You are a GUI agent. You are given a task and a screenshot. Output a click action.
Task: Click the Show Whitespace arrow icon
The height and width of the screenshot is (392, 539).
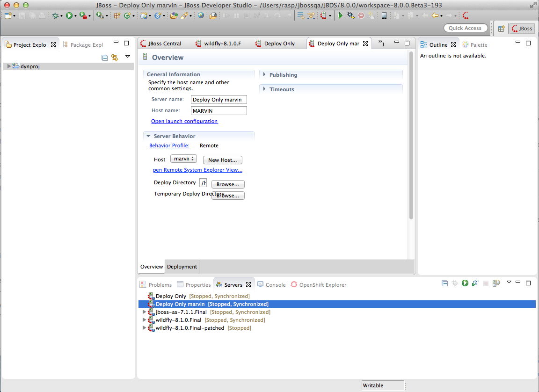click(x=311, y=15)
